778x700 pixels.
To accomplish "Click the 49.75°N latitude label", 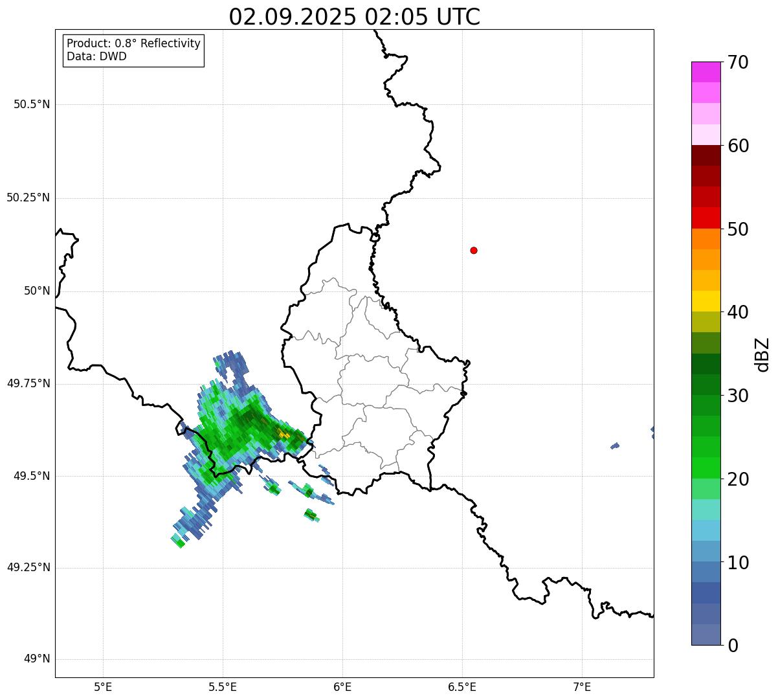I will coord(28,383).
